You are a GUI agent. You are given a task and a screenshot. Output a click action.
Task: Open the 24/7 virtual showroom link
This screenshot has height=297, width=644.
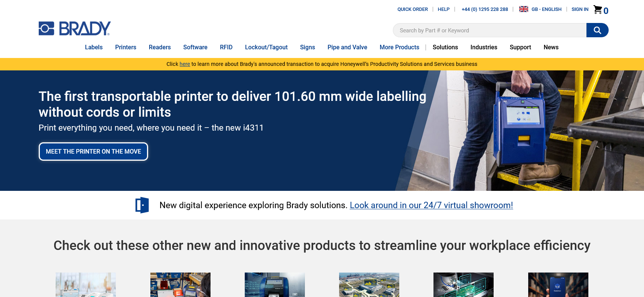pos(431,205)
